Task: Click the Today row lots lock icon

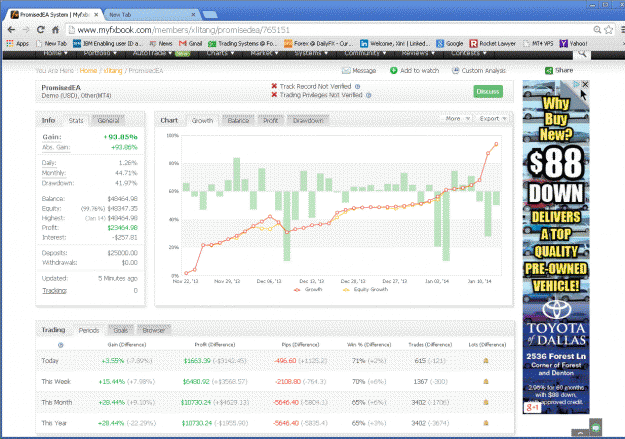Action: pyautogui.click(x=486, y=360)
